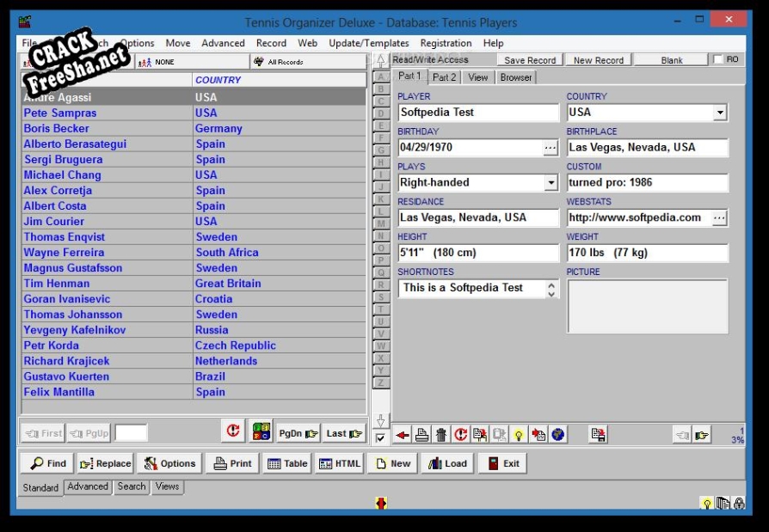This screenshot has width=769, height=532.
Task: Click the red refresh icon below the player list
Action: (232, 432)
